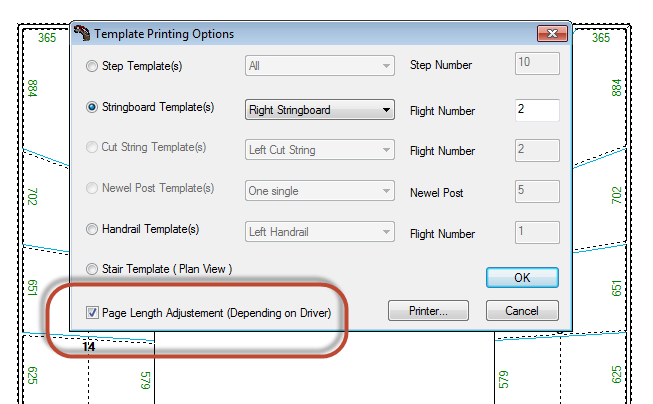The width and height of the screenshot is (653, 404).
Task: Open the Right Stringboard dropdown
Action: [x=320, y=110]
